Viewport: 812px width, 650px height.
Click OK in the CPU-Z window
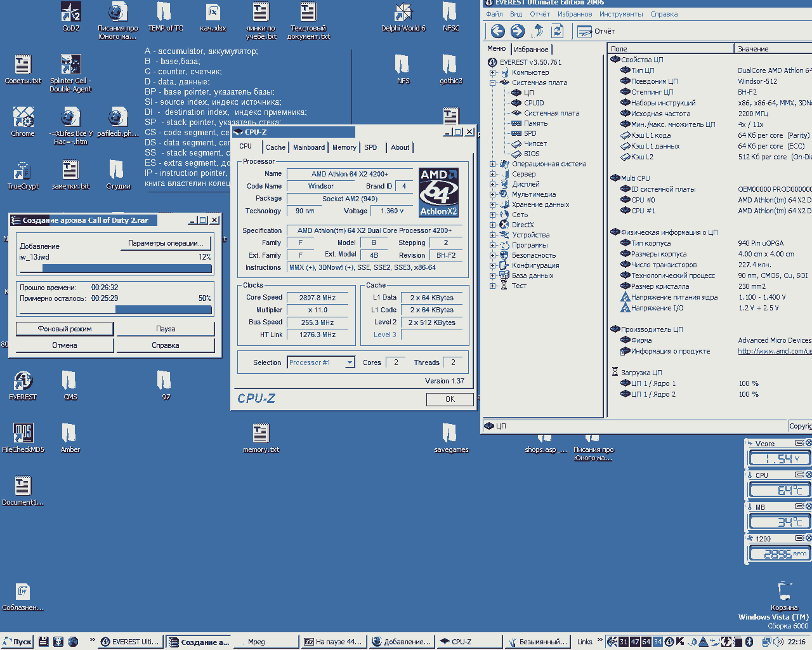point(450,399)
